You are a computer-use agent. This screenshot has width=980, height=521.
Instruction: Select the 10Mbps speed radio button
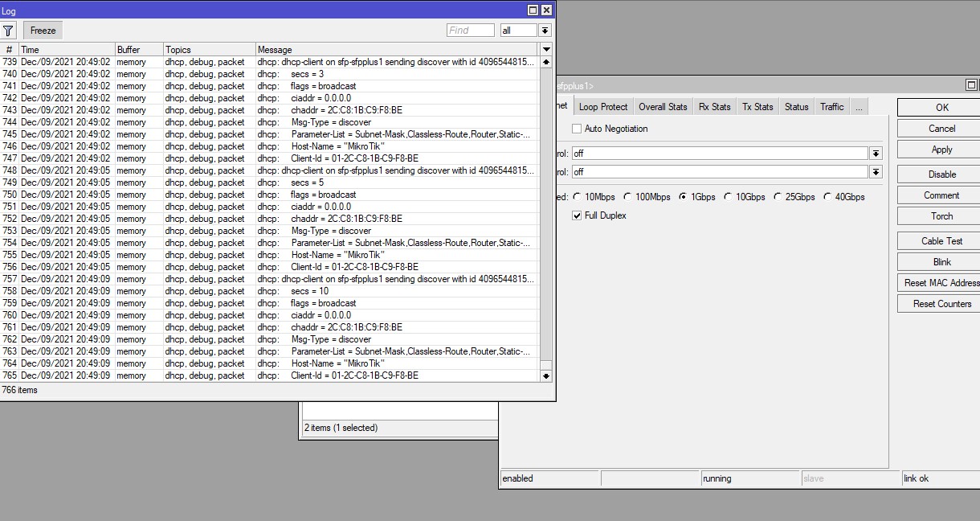pyautogui.click(x=576, y=197)
